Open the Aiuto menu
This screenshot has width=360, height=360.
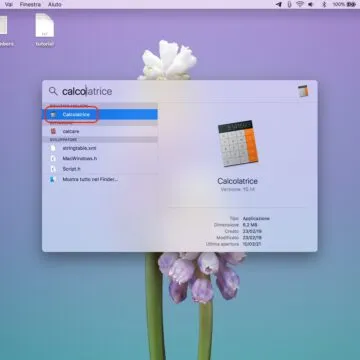pyautogui.click(x=55, y=4)
